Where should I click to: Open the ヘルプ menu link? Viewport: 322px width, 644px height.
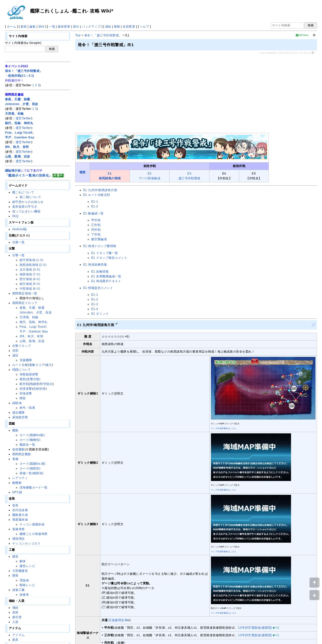[144, 27]
